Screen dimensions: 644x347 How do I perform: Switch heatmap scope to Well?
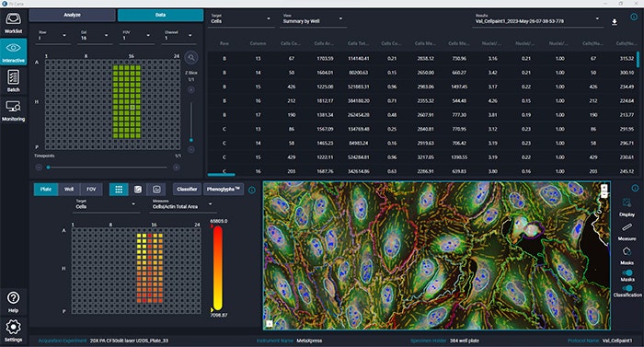click(69, 189)
